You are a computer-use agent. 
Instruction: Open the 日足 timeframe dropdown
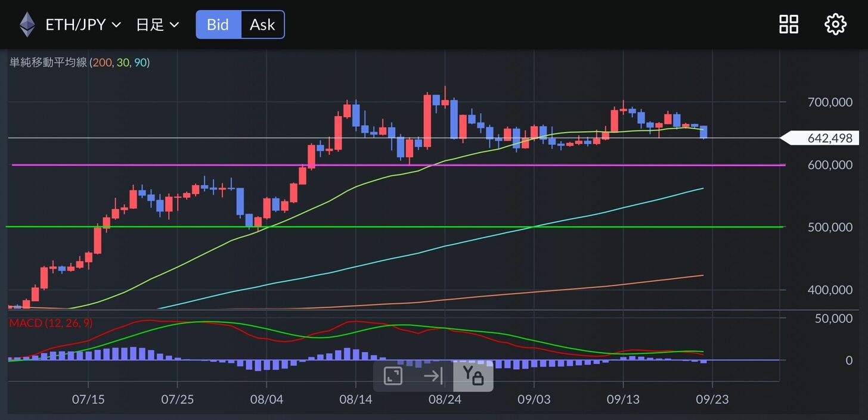[157, 24]
